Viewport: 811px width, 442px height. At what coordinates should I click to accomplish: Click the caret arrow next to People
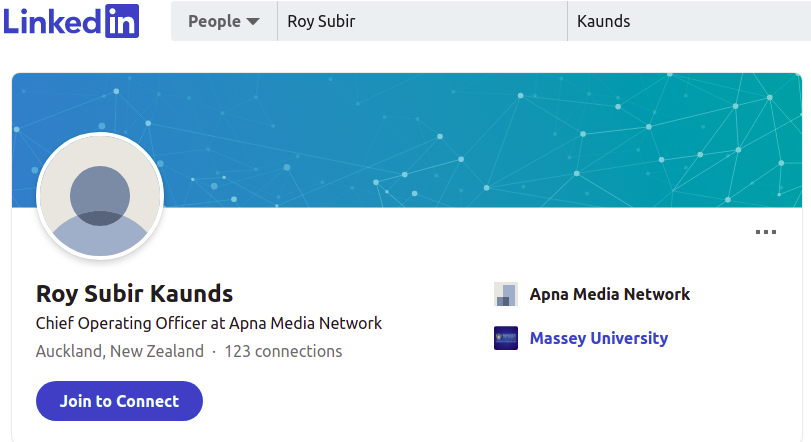pyautogui.click(x=253, y=22)
